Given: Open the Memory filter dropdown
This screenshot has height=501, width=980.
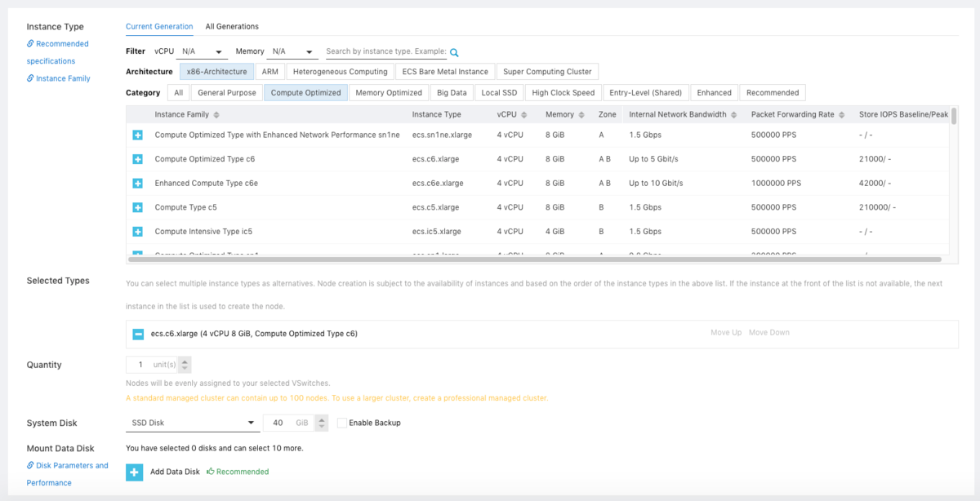Looking at the screenshot, I should (x=293, y=51).
